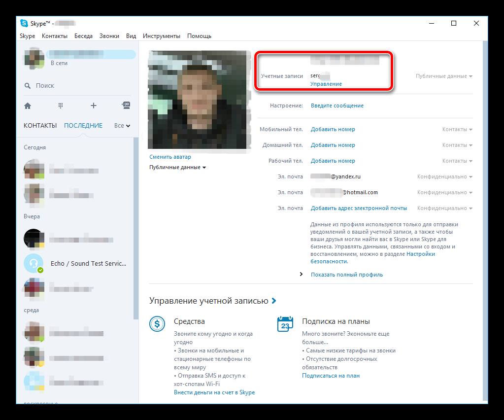
Task: Open the dial pad icon
Action: click(x=61, y=105)
